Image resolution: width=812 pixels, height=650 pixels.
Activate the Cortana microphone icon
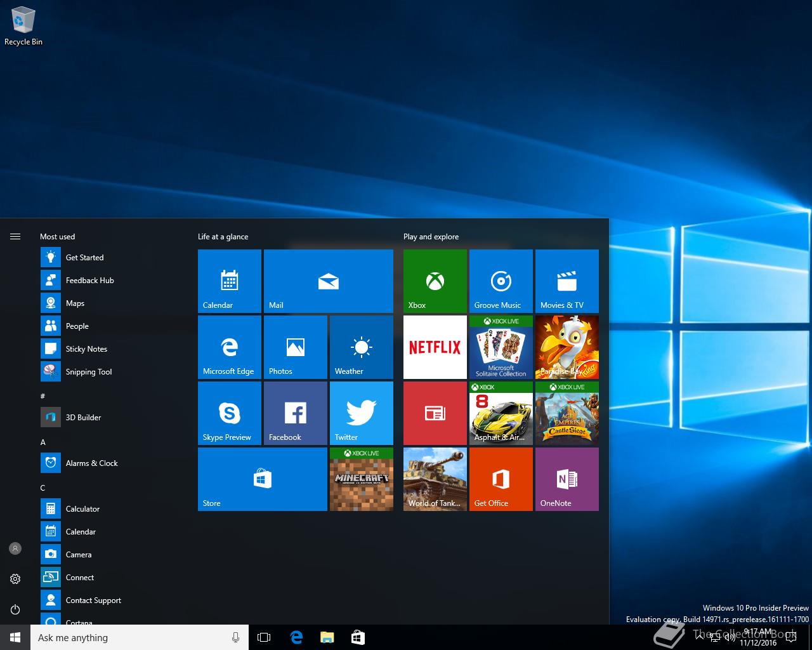235,637
